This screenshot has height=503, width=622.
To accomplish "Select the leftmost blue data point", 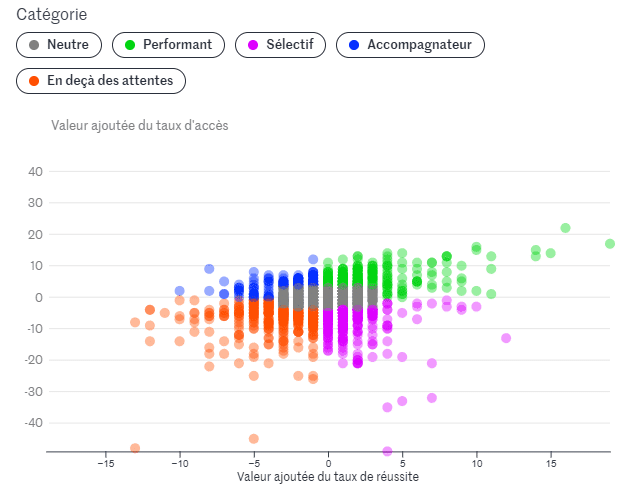I will click(180, 291).
